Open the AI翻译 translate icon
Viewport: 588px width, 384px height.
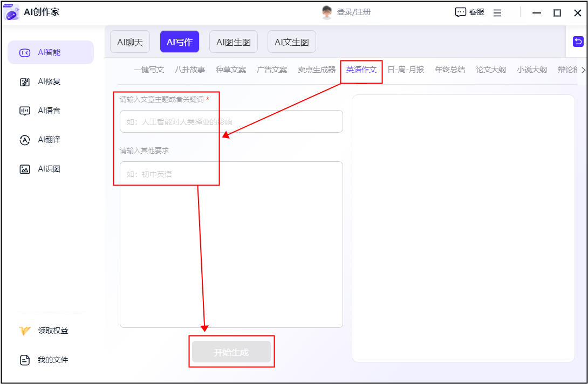pyautogui.click(x=25, y=140)
